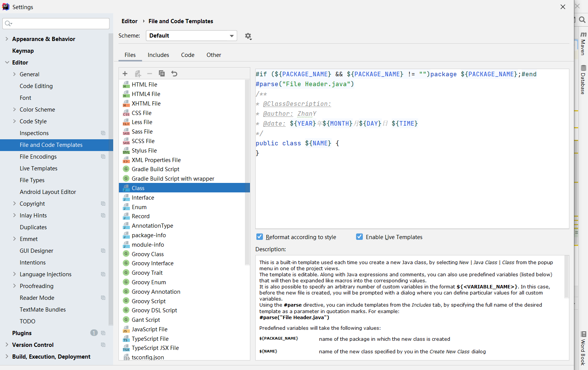Click inside the template code editor
The height and width of the screenshot is (370, 588).
point(412,148)
